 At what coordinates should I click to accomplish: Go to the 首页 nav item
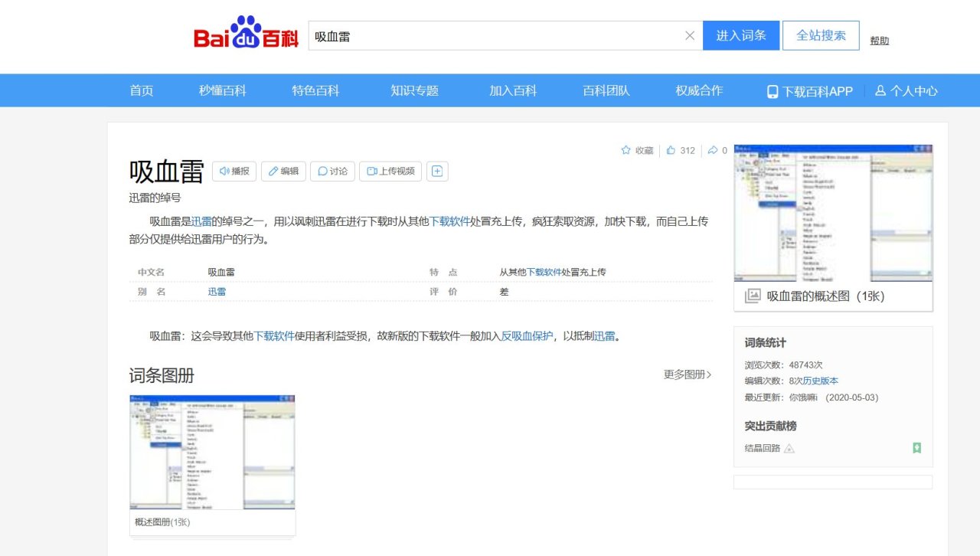click(x=142, y=90)
